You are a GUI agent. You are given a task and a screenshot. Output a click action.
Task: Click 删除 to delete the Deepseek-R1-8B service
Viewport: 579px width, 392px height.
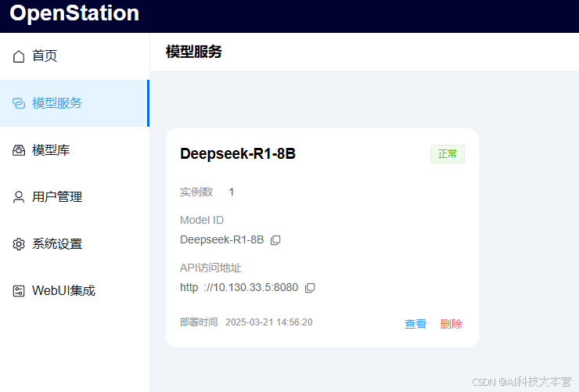pyautogui.click(x=451, y=324)
